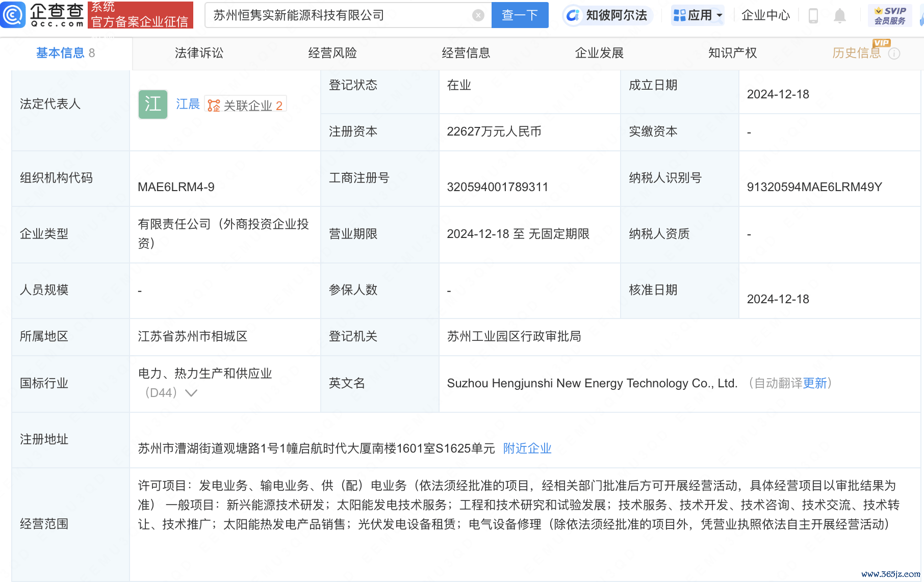Click the 查一下 search button

(520, 15)
